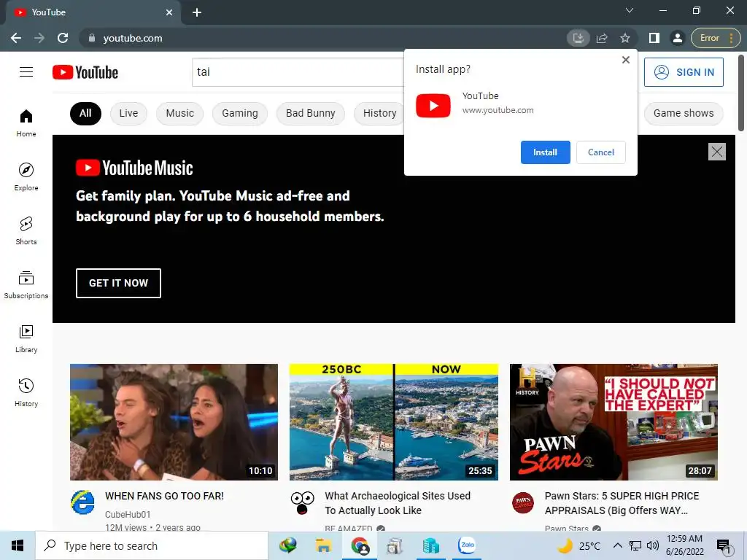
Task: Open History in the sidebar
Action: [x=26, y=392]
